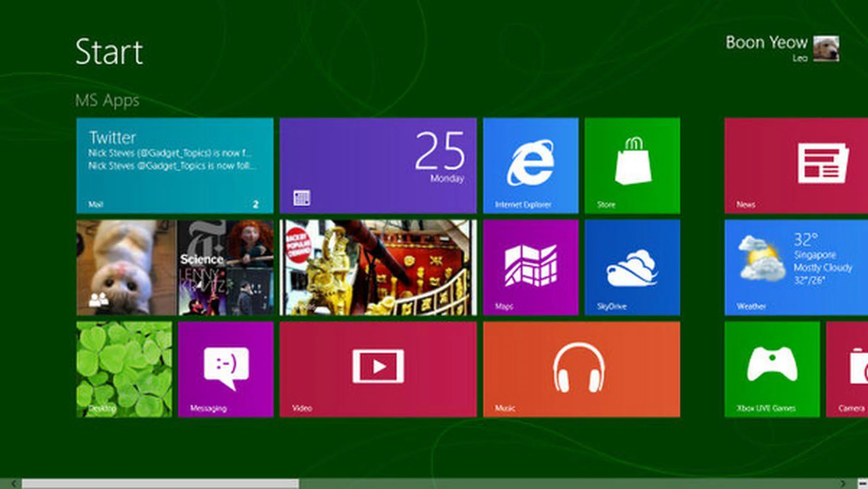Open the Maps tile
Viewport: 868px width, 489px height.
tap(530, 267)
